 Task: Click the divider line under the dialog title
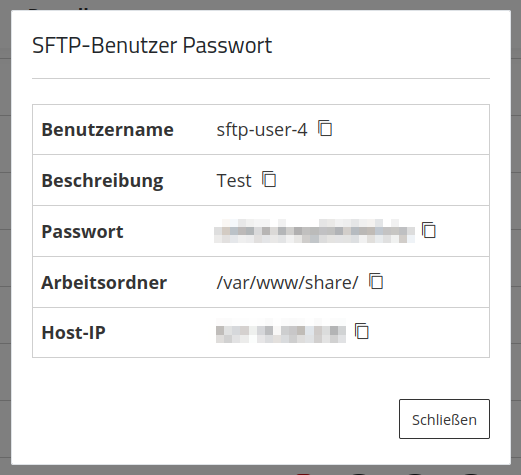pyautogui.click(x=261, y=79)
